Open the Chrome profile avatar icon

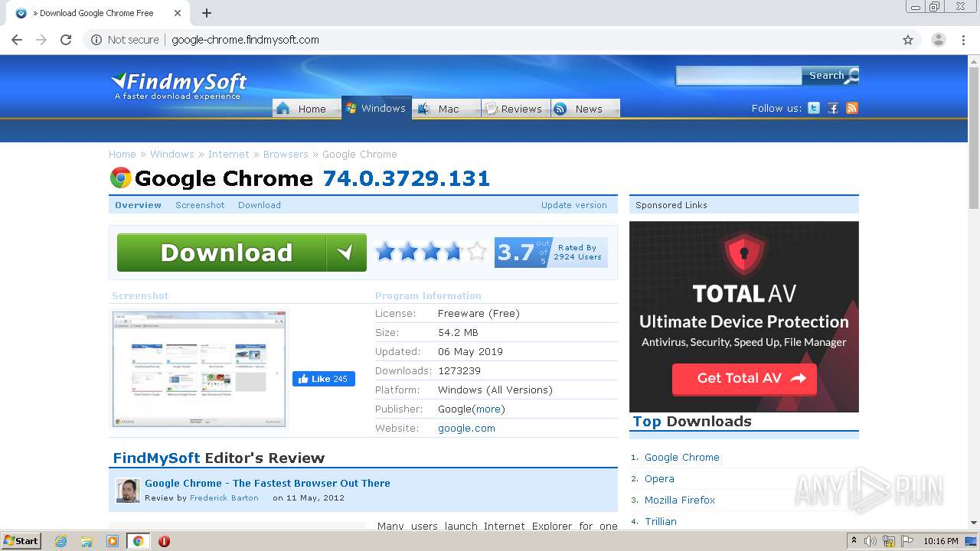(x=939, y=40)
